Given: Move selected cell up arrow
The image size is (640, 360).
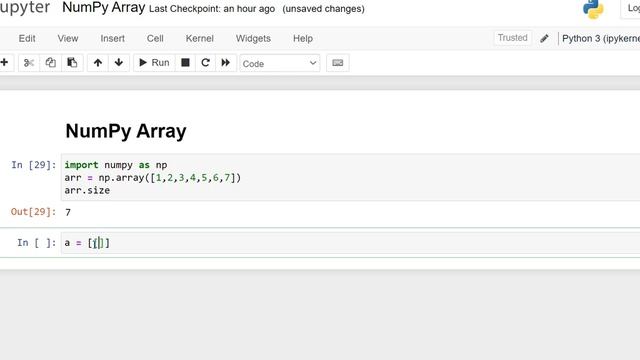Looking at the screenshot, I should (98, 62).
